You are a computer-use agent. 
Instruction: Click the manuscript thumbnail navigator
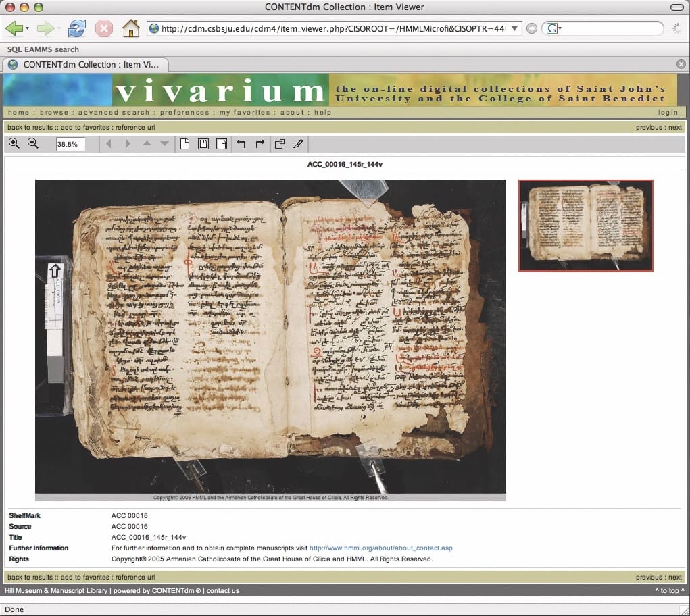tap(586, 225)
